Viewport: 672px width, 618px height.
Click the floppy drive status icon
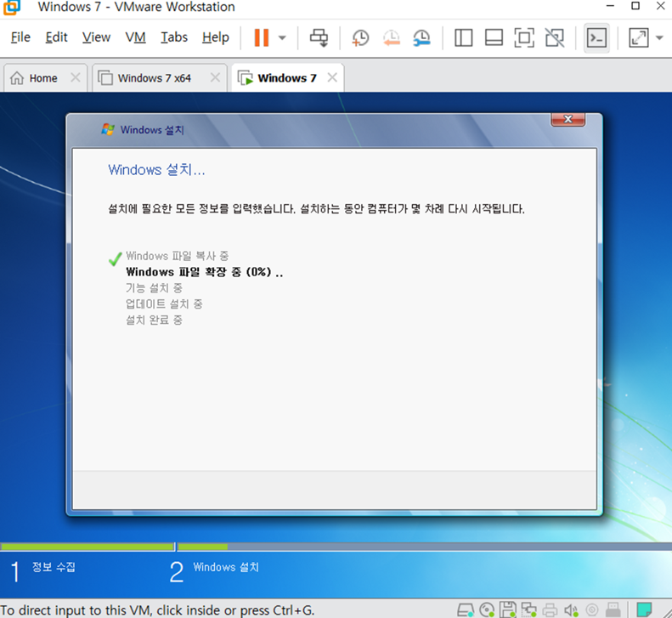[x=508, y=609]
